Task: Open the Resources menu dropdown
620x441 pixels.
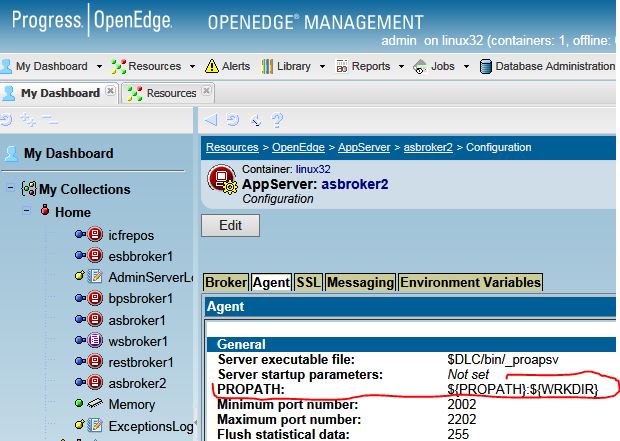Action: pyautogui.click(x=191, y=66)
